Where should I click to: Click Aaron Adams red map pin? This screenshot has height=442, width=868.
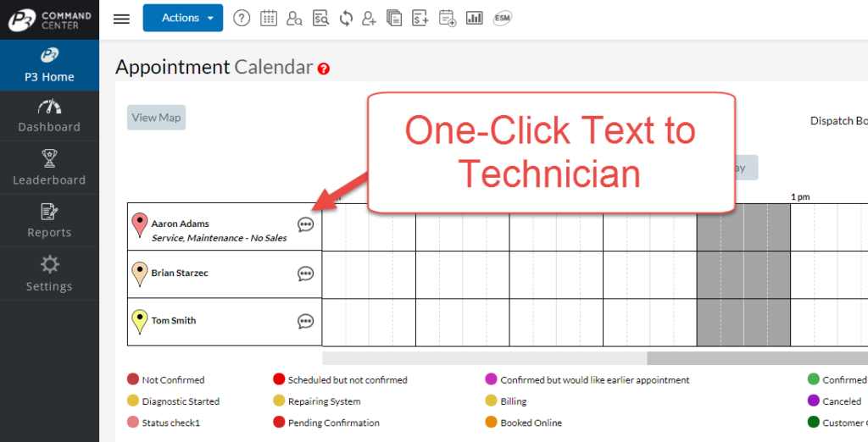(140, 226)
